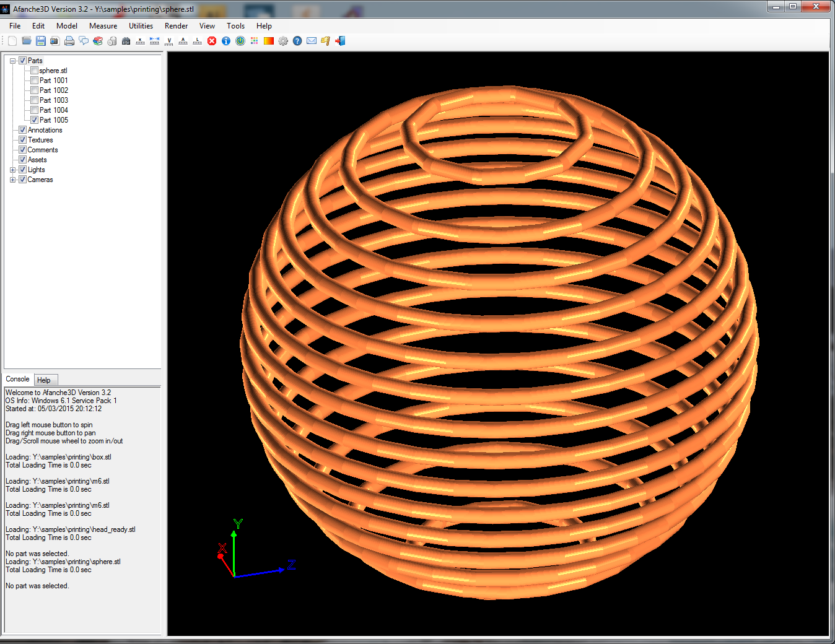Viewport: 835px width, 644px height.
Task: Select the horizontal distance measure icon
Action: click(x=155, y=41)
